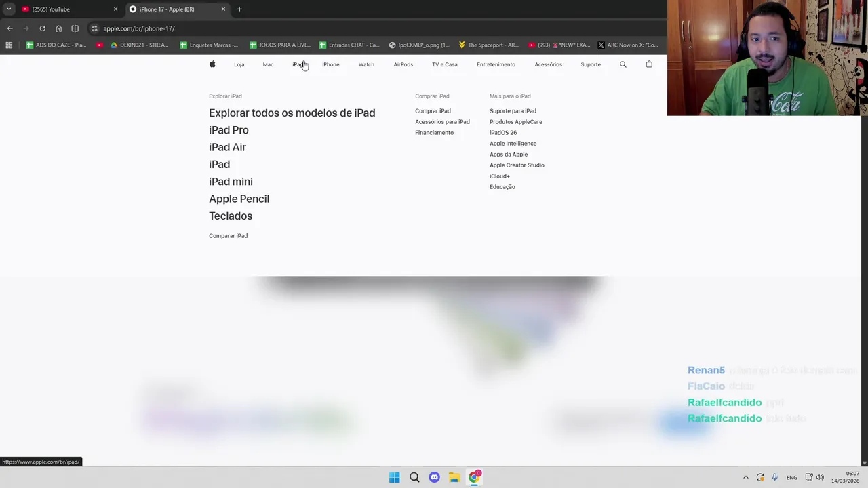Screen dimensions: 868x488
Task: Open the AirPods menu item
Action: (x=403, y=64)
